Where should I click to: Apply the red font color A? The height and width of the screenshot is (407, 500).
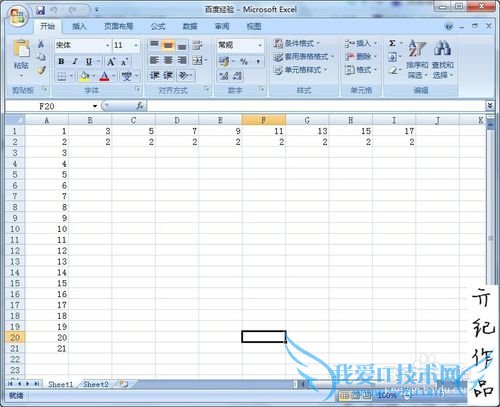104,76
